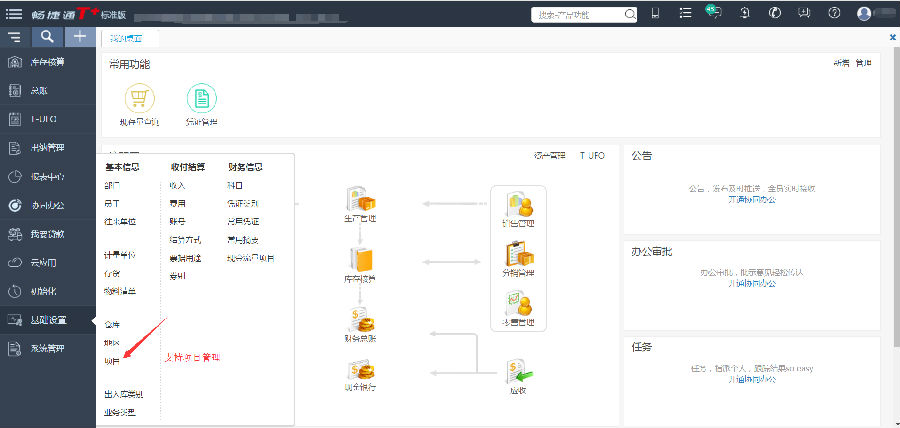Open the mobile phone icon in top bar

click(x=655, y=13)
